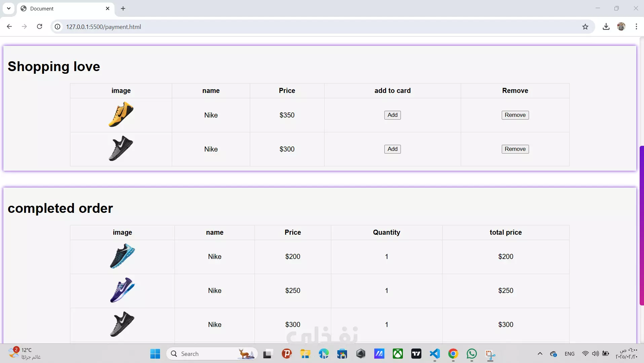
Task: Click the $200 total price cell
Action: pyautogui.click(x=505, y=257)
